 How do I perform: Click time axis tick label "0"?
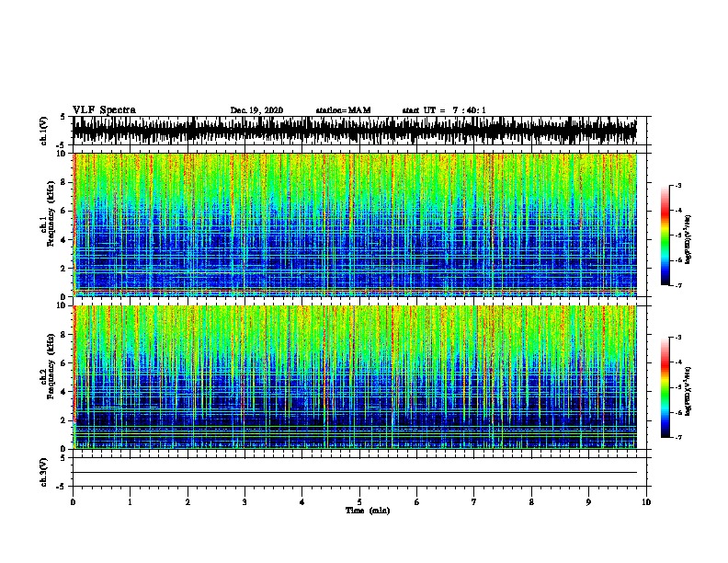[x=73, y=502]
